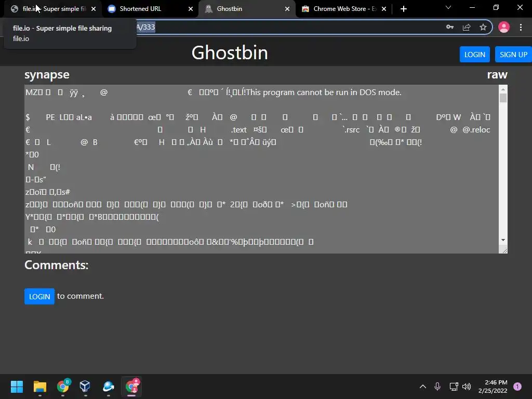Open the Chrome three-dot menu
532x399 pixels.
(x=521, y=27)
